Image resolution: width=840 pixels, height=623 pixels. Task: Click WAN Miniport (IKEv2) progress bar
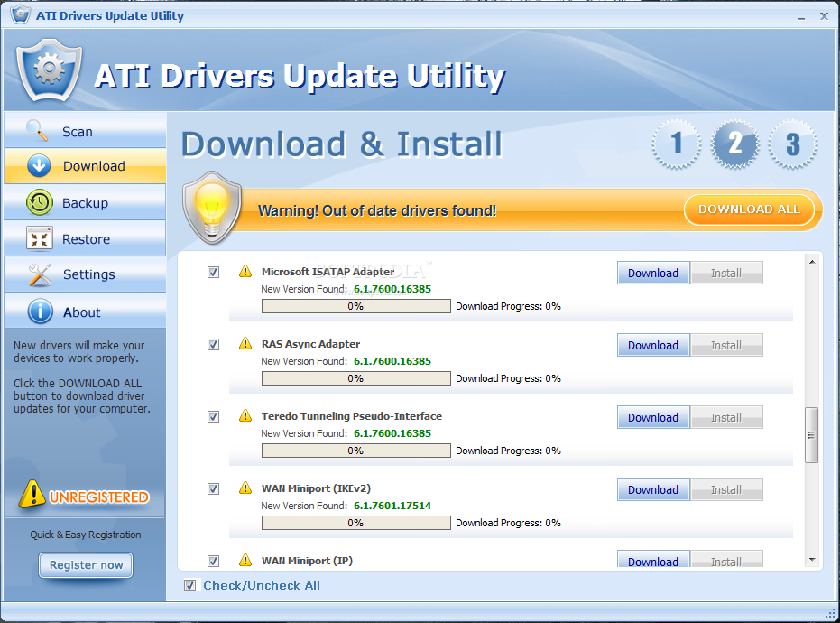(355, 523)
